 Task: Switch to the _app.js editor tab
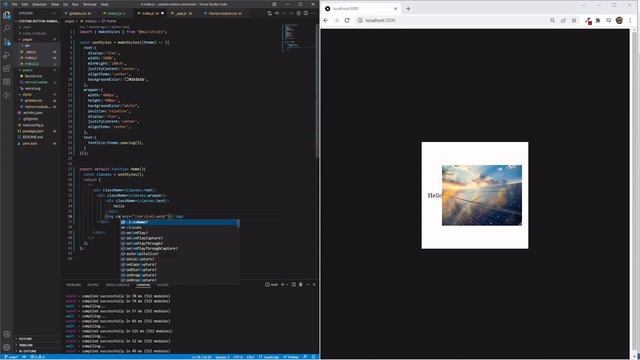[183, 13]
